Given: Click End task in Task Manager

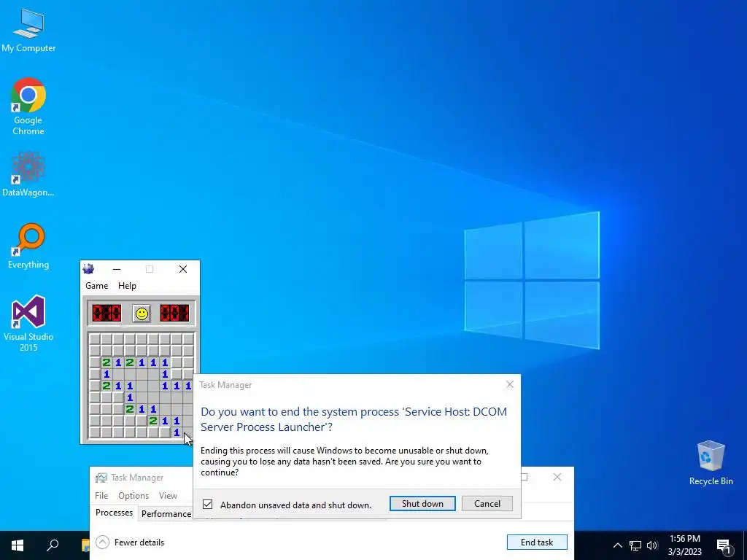Looking at the screenshot, I should [x=537, y=542].
